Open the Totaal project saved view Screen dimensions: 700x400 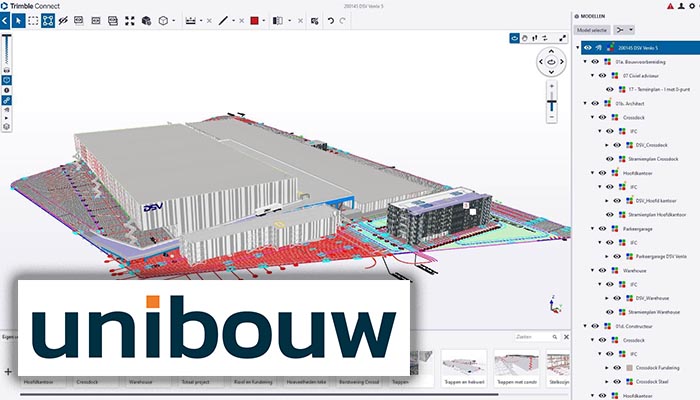click(x=196, y=382)
